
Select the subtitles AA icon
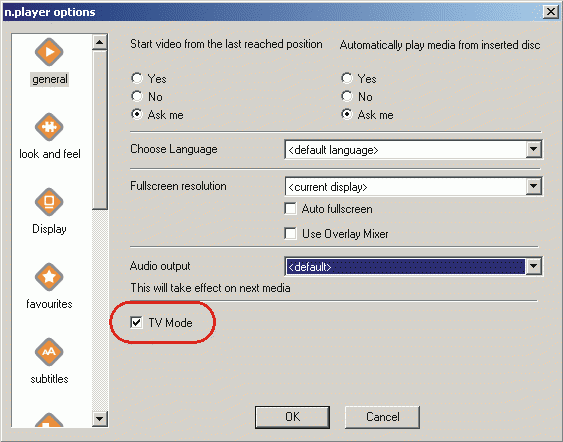tap(49, 352)
